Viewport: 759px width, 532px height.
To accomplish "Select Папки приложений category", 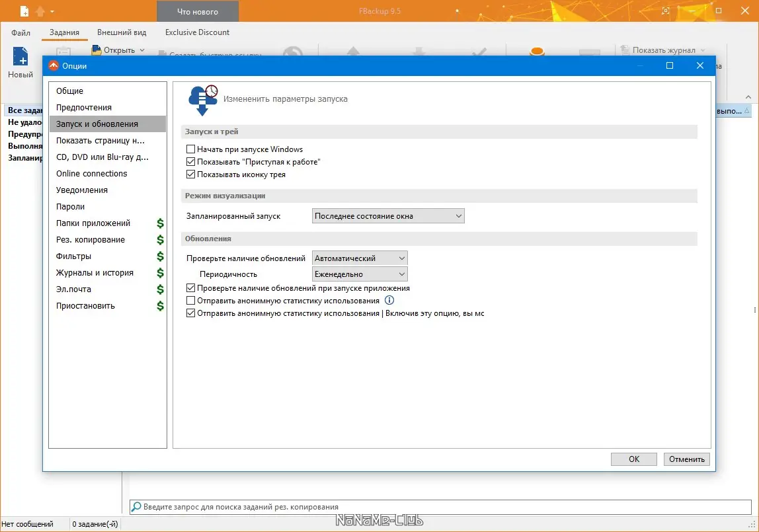I will [108, 223].
